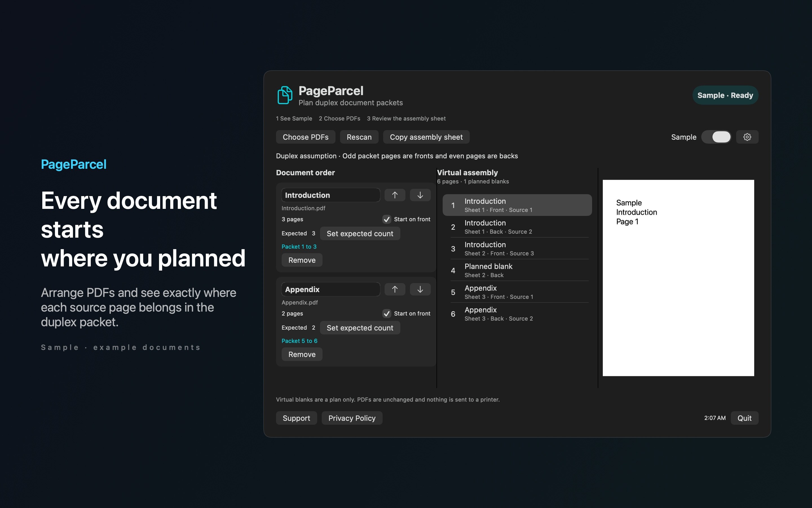Click the Choose PDFs button

(x=305, y=137)
